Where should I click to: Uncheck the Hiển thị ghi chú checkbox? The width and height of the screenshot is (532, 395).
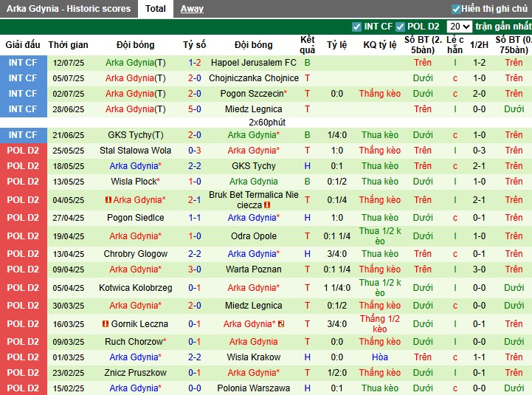(x=456, y=9)
